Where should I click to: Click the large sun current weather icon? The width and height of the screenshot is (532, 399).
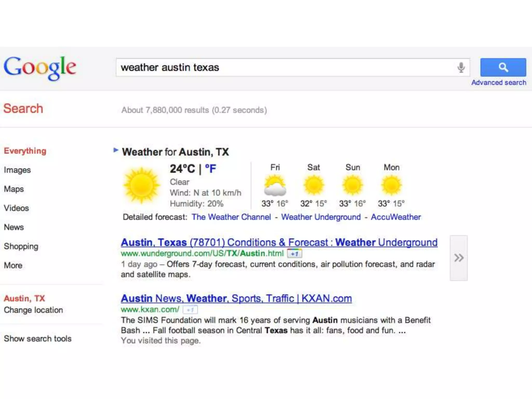pyautogui.click(x=142, y=185)
